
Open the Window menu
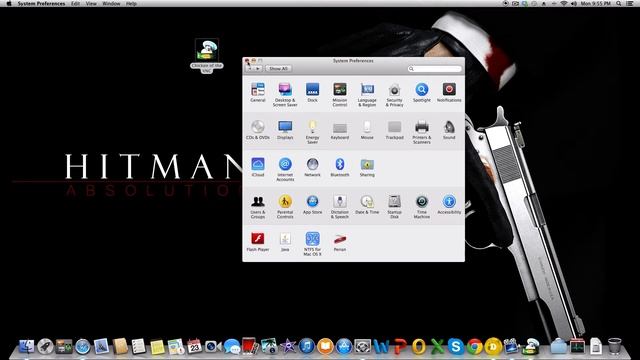[111, 3]
